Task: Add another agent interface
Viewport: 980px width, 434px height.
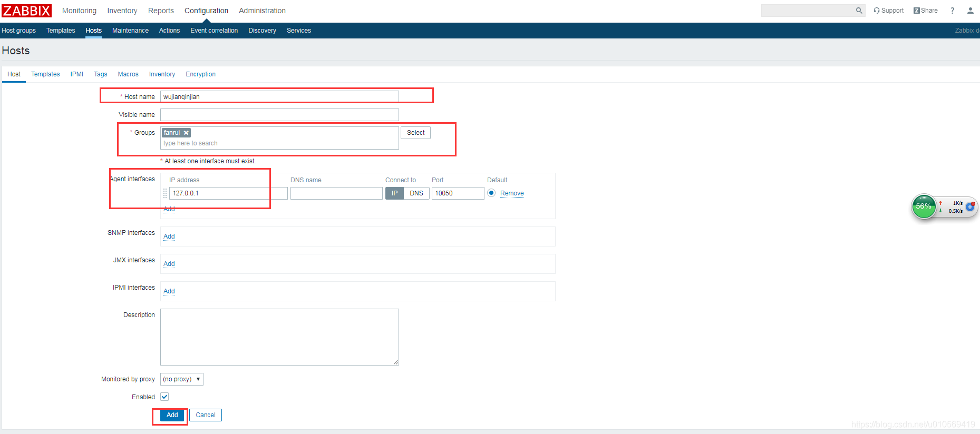Action: pos(169,209)
